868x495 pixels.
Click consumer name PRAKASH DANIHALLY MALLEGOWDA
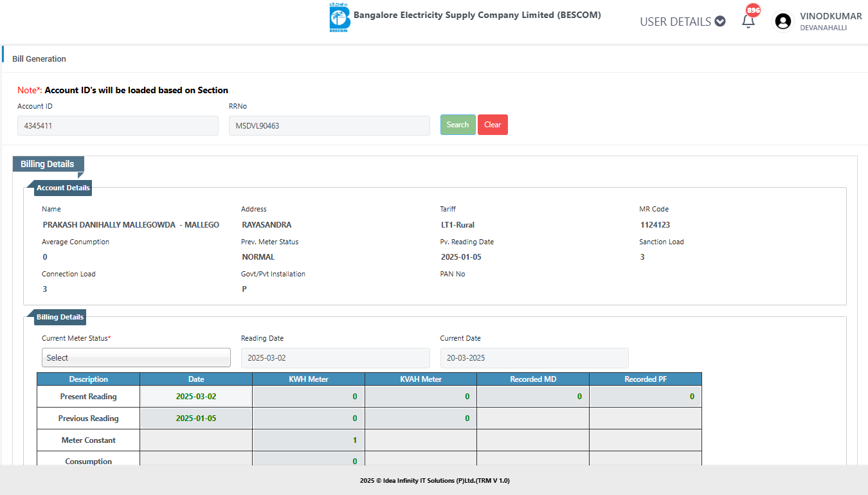click(131, 225)
